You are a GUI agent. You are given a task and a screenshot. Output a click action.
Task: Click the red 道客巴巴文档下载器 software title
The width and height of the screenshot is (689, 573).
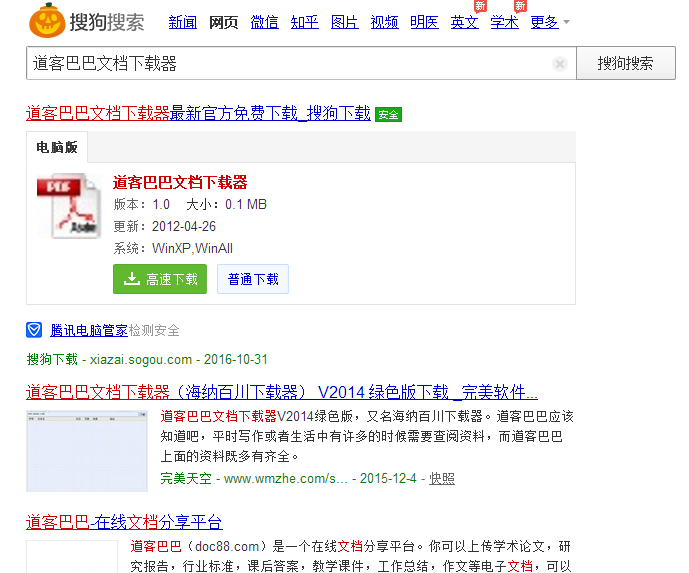180,182
